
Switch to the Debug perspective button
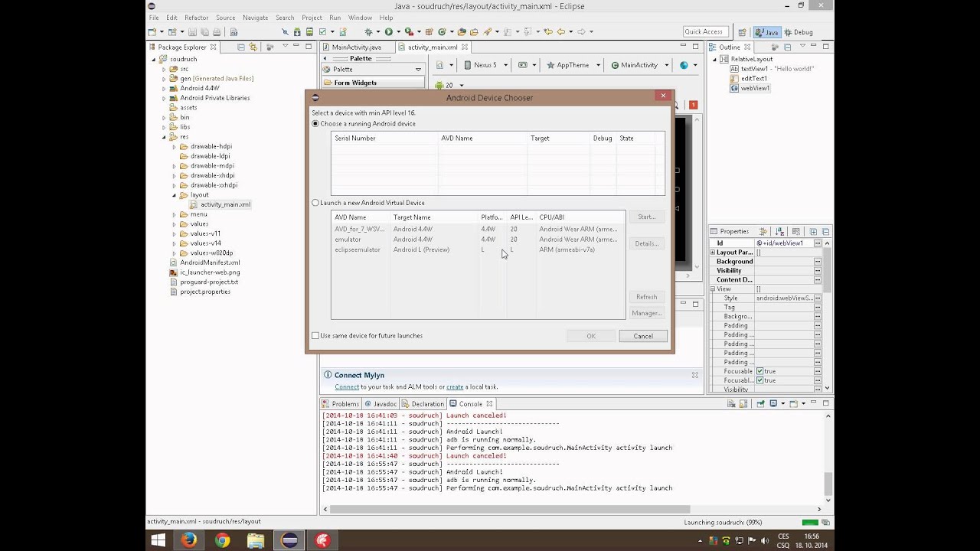(x=798, y=32)
